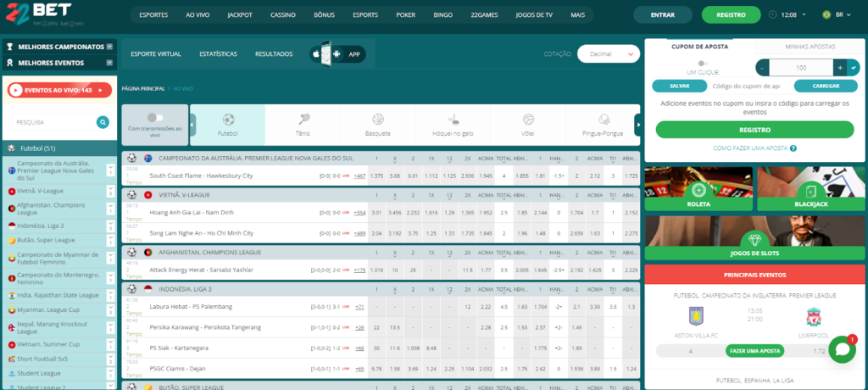Click the green Registro button in header

click(731, 15)
